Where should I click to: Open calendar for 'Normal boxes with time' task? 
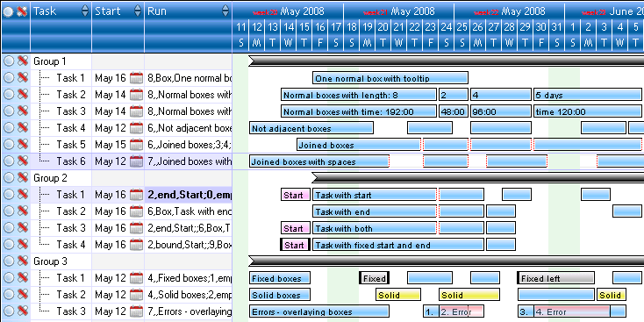tap(136, 111)
